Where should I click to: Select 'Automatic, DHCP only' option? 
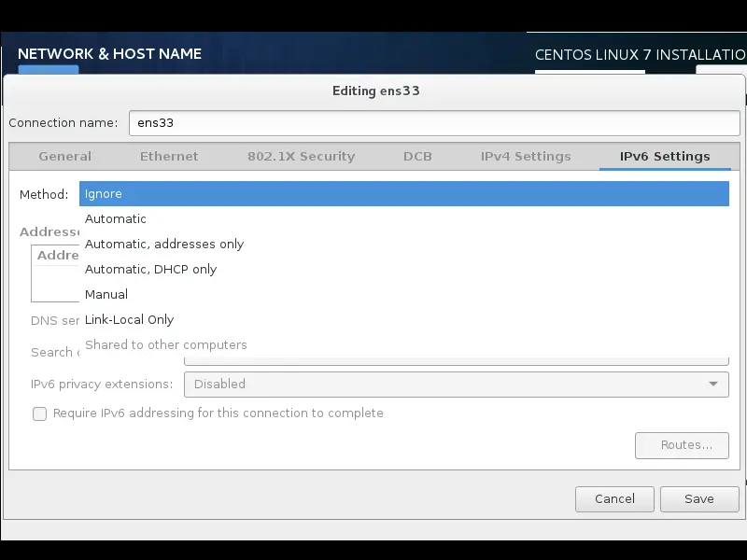(x=404, y=270)
